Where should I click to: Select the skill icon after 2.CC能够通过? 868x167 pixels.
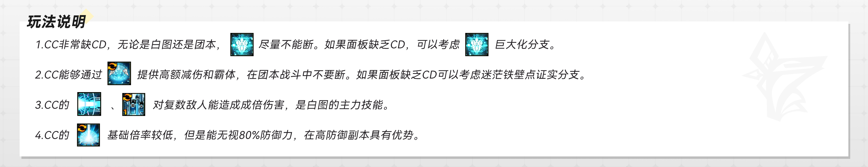coord(119,73)
